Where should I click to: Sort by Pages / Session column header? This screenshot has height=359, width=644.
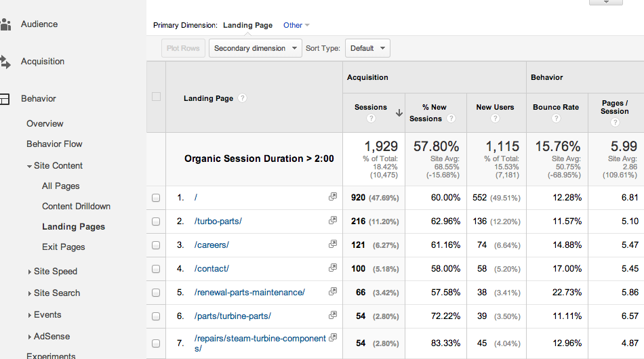click(x=614, y=108)
